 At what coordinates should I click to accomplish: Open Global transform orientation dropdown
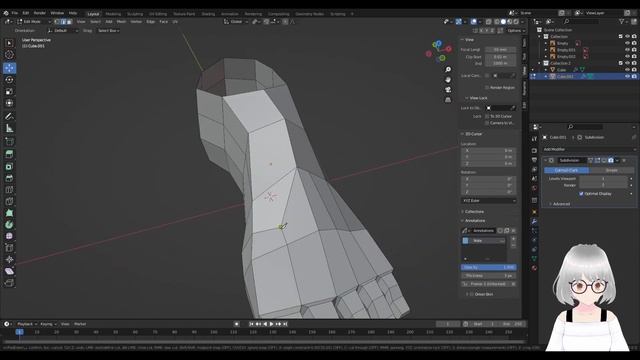(x=236, y=22)
